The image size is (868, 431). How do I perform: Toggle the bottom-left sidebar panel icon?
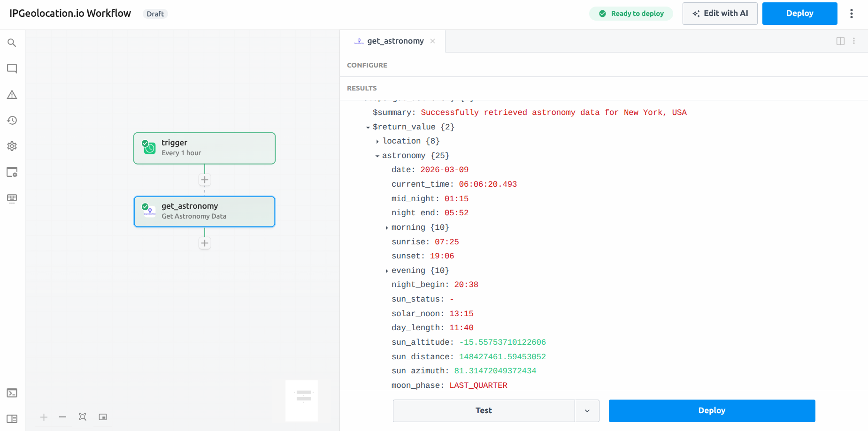12,419
